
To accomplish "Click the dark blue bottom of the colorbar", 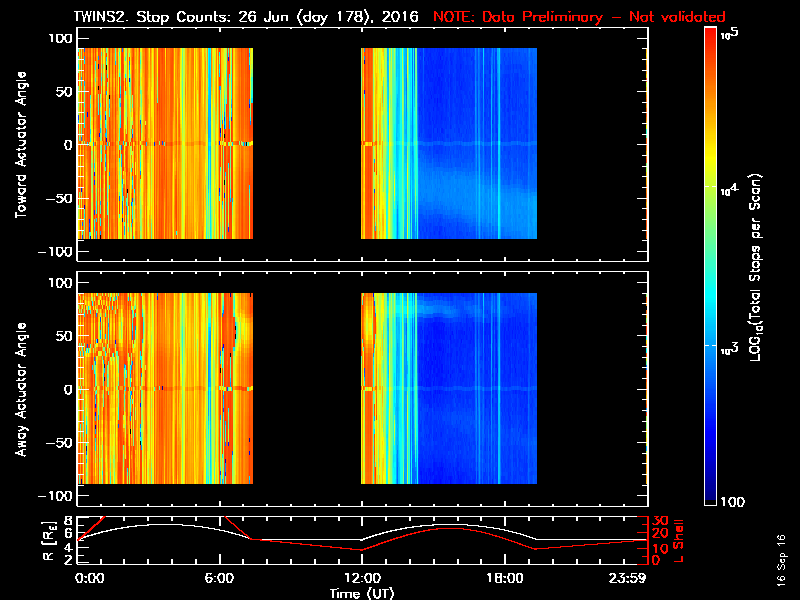I will click(710, 499).
